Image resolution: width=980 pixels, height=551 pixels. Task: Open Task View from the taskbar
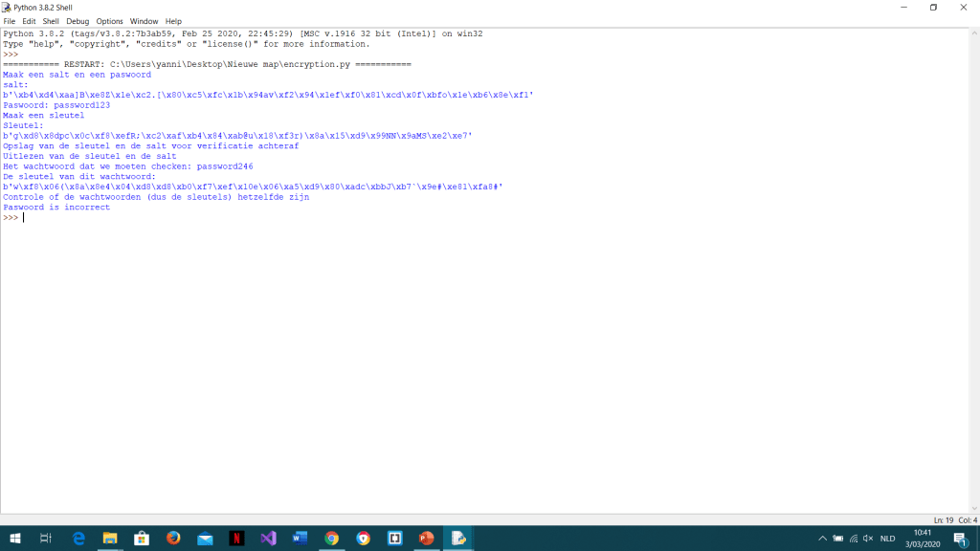[46, 539]
